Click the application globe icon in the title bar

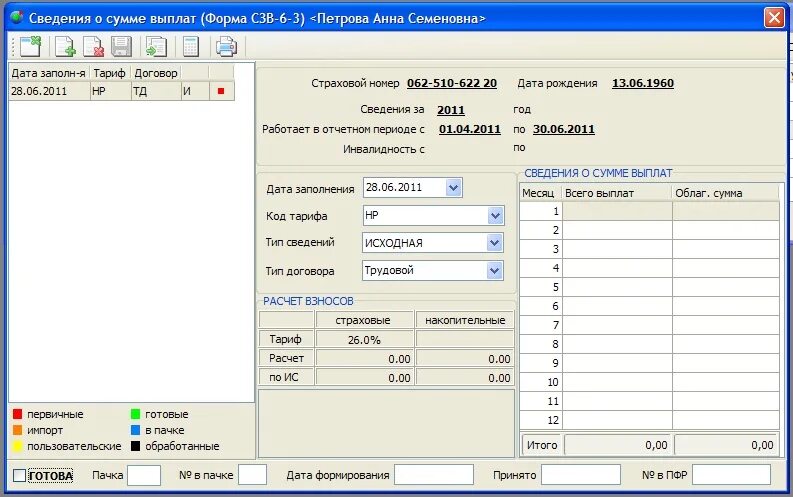click(17, 17)
